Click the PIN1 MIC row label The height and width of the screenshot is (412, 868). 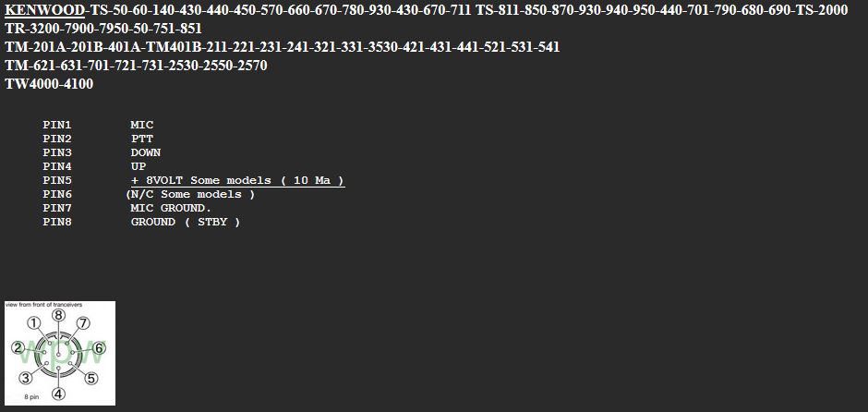coord(57,125)
